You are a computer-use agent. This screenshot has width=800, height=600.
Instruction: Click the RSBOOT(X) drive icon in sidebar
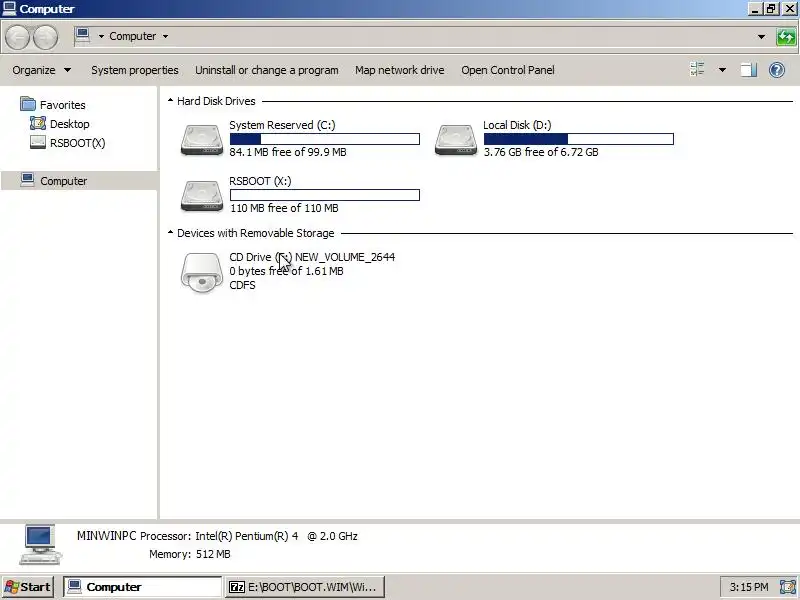point(38,142)
